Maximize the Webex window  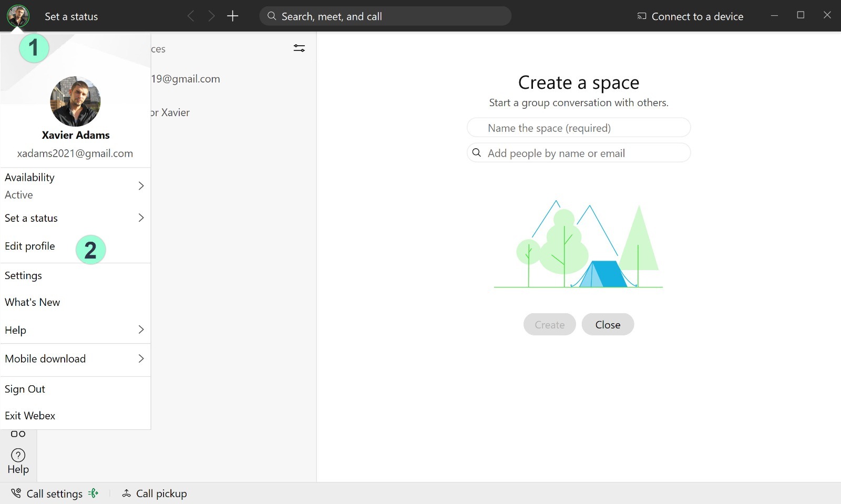click(801, 15)
